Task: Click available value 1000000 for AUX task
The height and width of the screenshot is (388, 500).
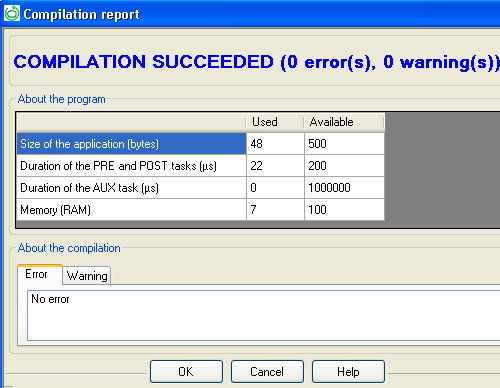Action: [344, 188]
